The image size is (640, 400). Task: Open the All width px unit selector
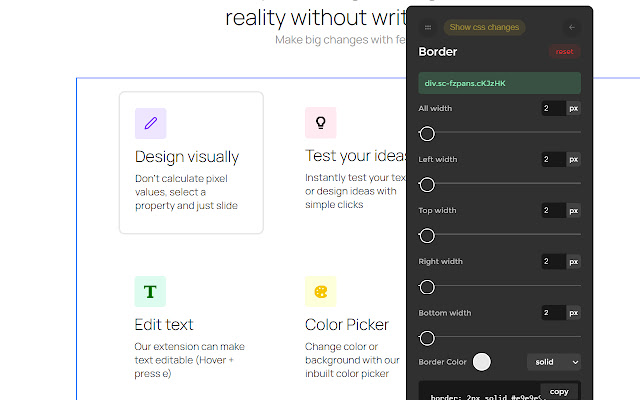[574, 107]
